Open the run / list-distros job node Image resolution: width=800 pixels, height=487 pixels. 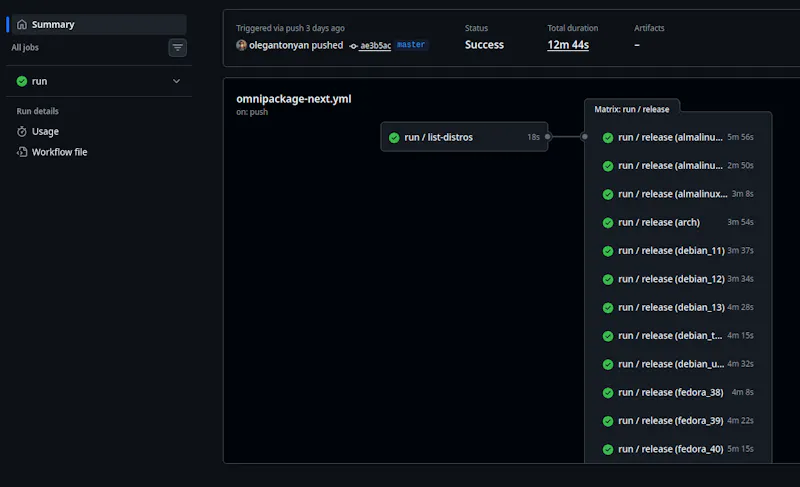(464, 137)
